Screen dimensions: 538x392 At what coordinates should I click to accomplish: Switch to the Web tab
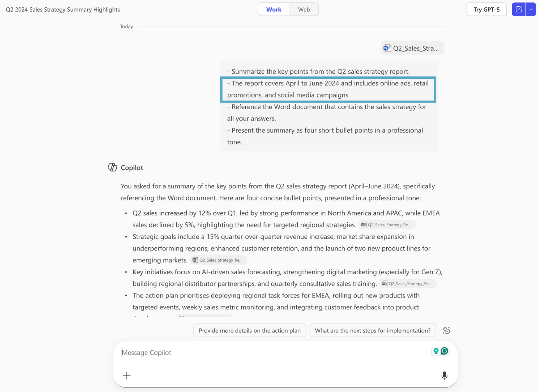click(304, 9)
